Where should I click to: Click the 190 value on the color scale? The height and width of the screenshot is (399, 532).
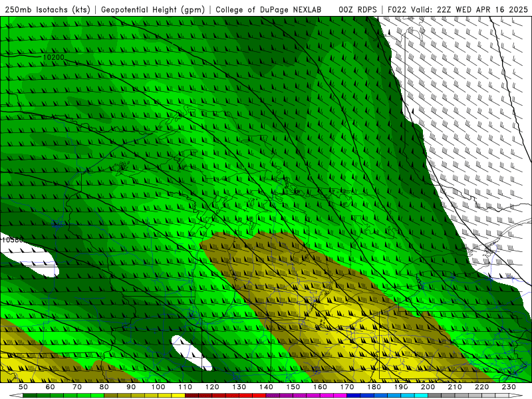tap(402, 387)
